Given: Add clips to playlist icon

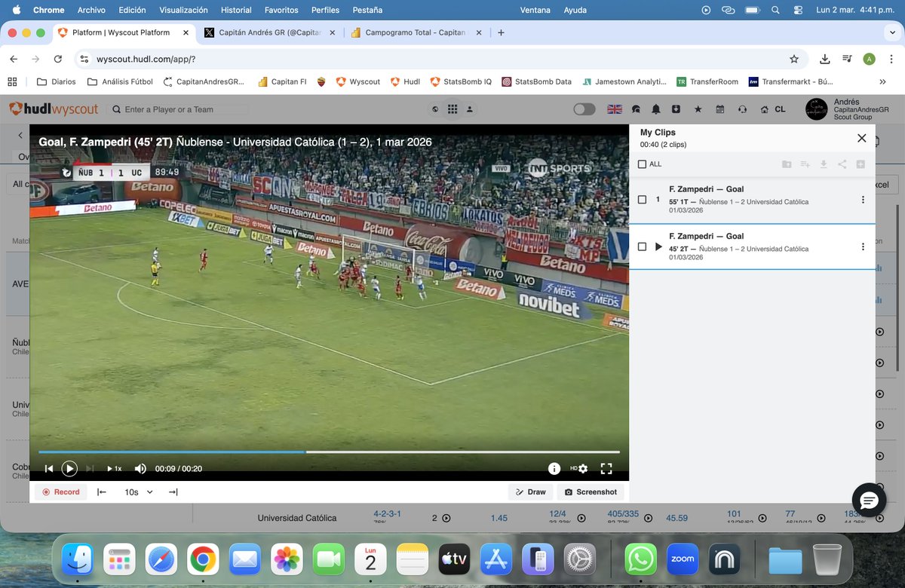Looking at the screenshot, I should (x=805, y=164).
